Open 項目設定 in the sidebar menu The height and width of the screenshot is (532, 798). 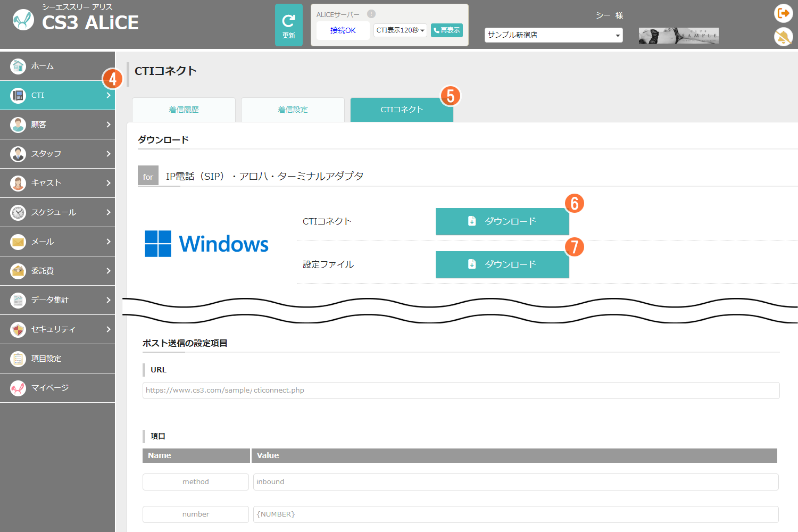tap(57, 359)
